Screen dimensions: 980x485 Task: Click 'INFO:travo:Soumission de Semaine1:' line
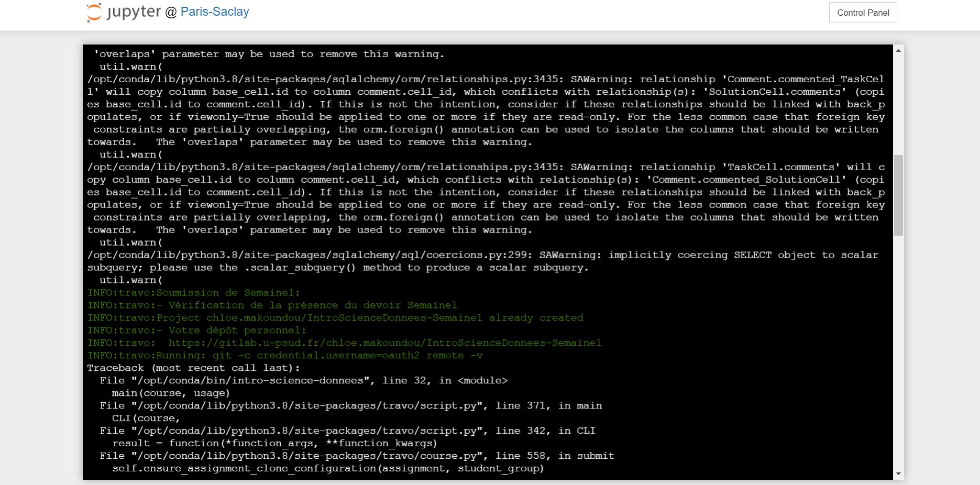pos(193,293)
